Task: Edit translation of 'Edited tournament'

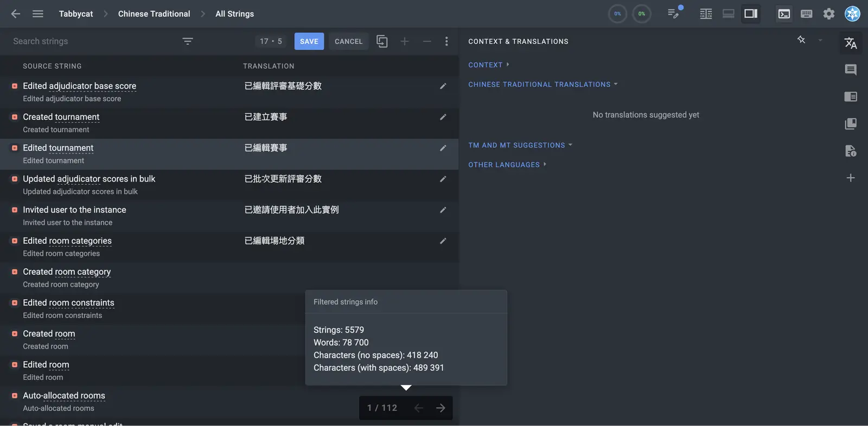Action: tap(443, 148)
